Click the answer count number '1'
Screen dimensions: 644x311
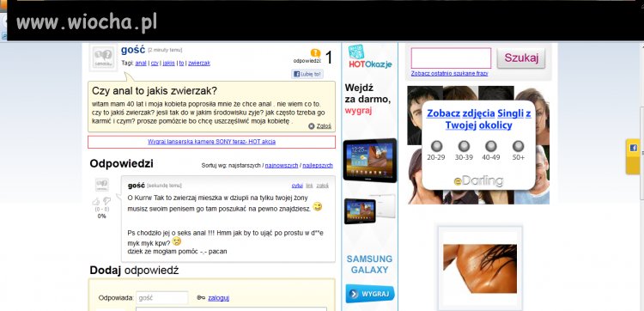point(329,58)
